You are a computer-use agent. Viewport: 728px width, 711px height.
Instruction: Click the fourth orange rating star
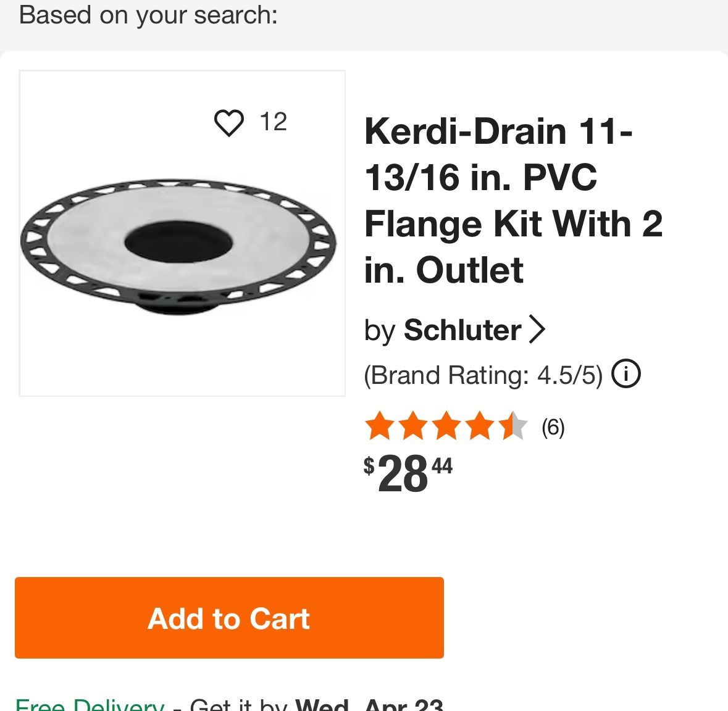click(480, 426)
